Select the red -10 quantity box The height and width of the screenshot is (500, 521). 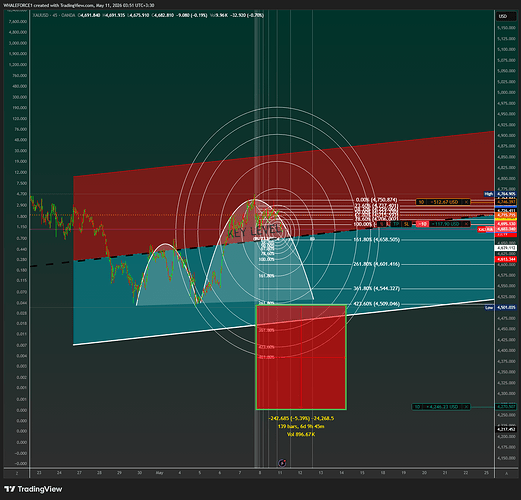pos(423,224)
